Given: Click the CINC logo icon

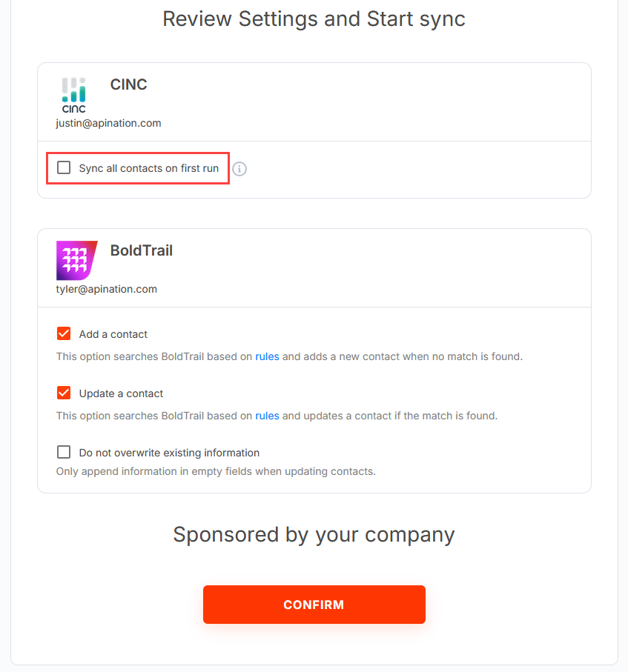Looking at the screenshot, I should 74,95.
